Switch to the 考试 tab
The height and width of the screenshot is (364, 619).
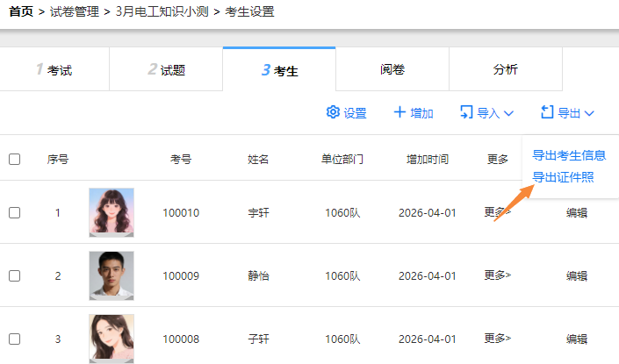tap(54, 69)
